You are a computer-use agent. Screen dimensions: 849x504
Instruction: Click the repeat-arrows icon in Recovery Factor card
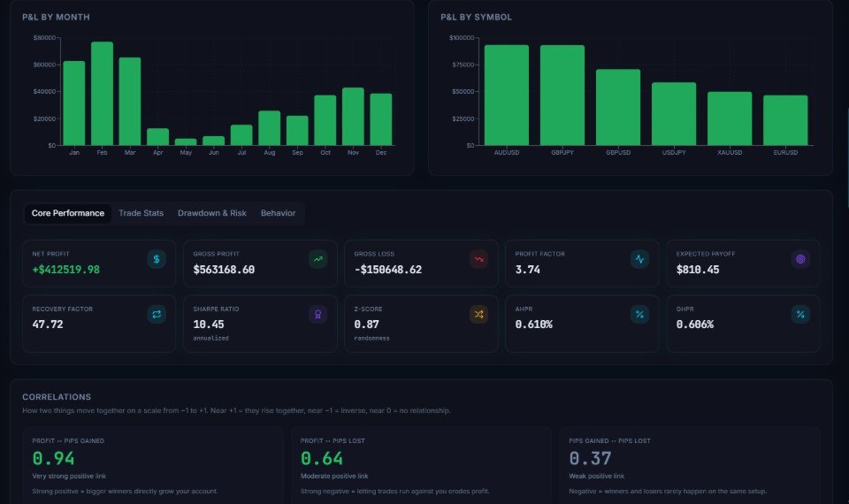click(x=157, y=315)
